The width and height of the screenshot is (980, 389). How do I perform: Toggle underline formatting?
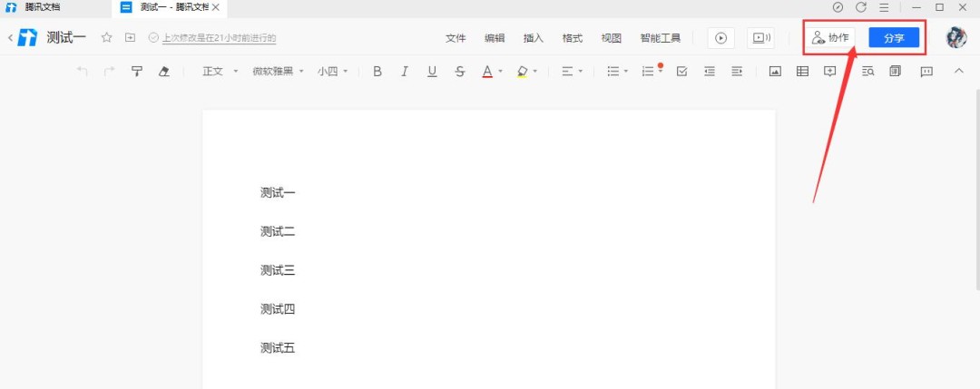point(432,72)
